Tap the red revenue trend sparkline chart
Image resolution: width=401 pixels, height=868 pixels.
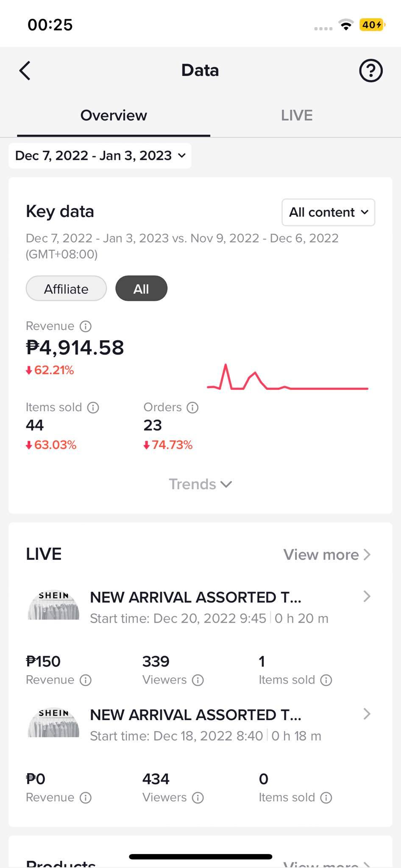pyautogui.click(x=287, y=377)
